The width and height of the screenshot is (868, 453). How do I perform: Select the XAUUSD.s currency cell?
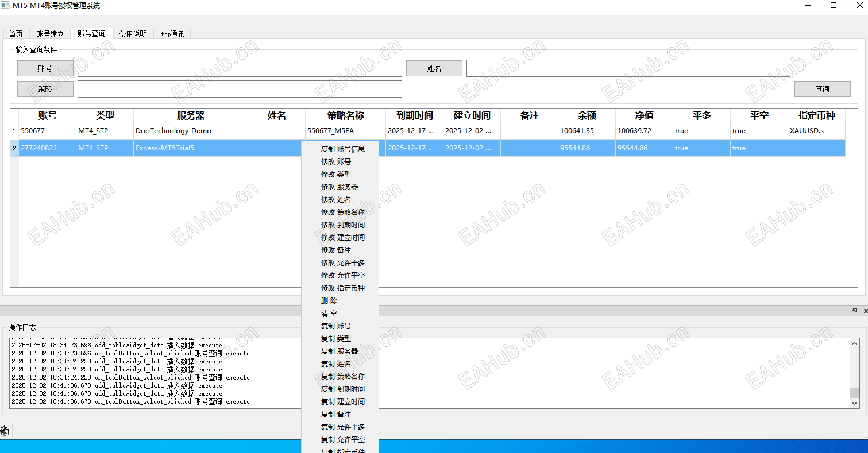coord(816,131)
